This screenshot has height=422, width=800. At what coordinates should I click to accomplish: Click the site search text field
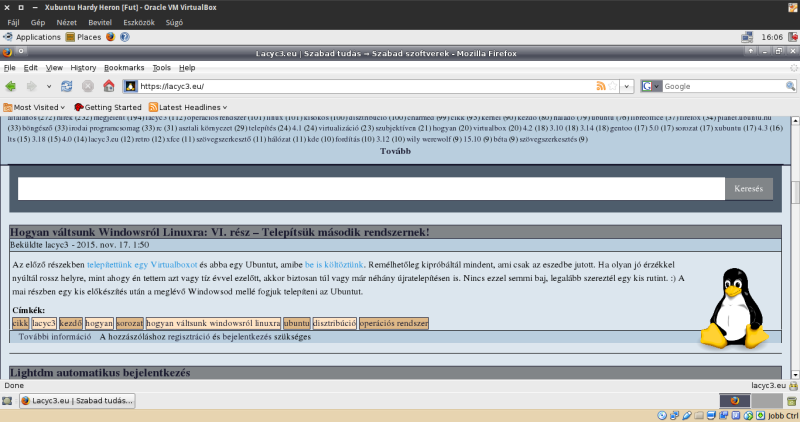click(371, 189)
